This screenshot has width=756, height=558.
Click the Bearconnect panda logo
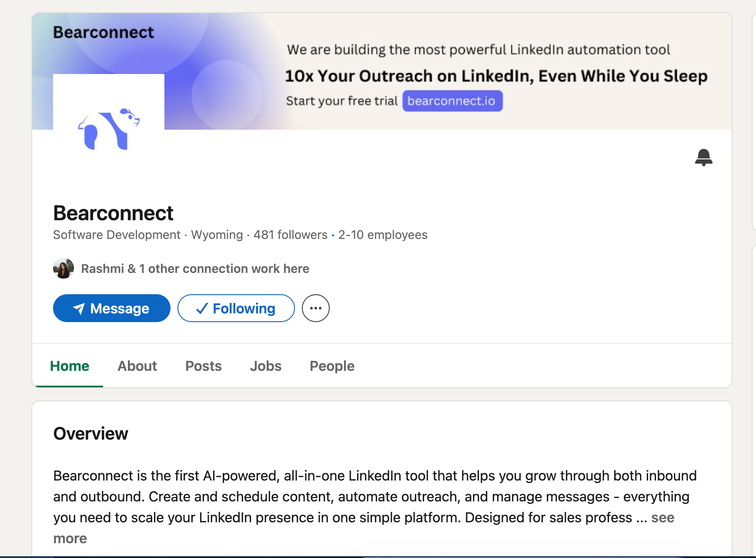(109, 129)
